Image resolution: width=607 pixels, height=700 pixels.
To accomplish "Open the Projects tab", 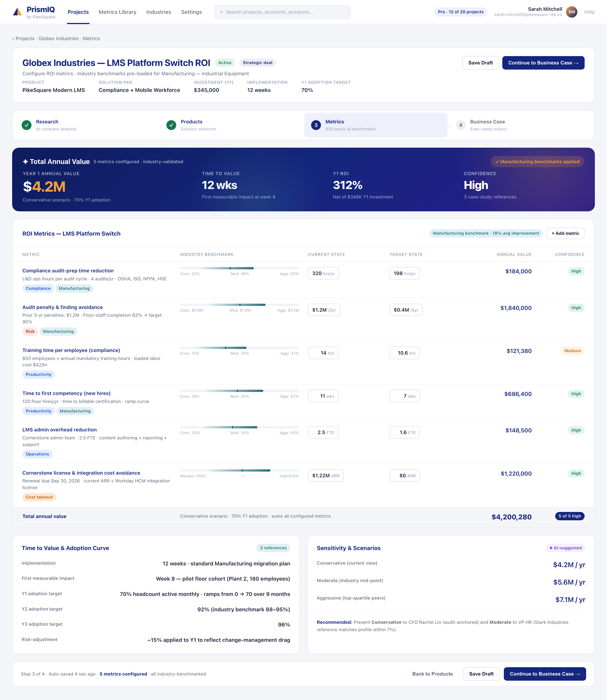I will (78, 12).
